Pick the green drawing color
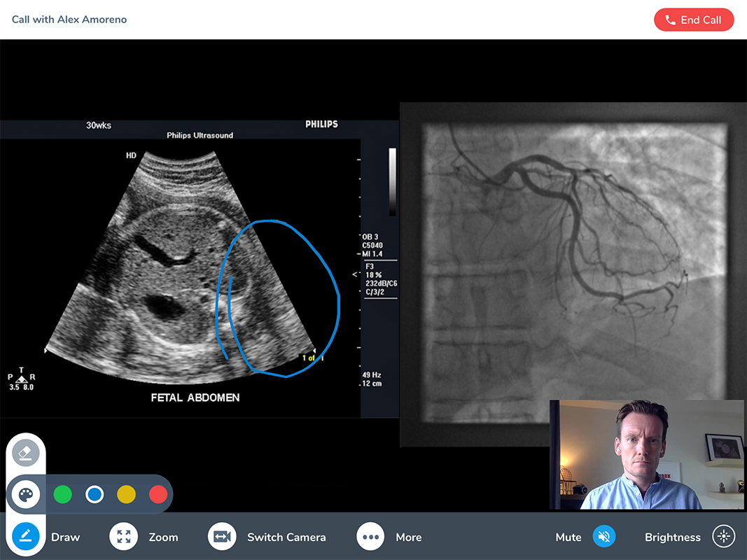747x560 pixels. click(x=63, y=495)
